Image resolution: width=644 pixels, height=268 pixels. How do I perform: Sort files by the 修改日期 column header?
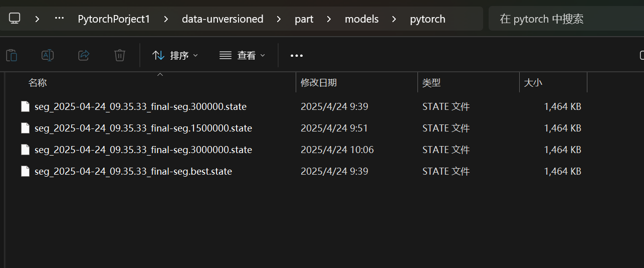[x=319, y=83]
